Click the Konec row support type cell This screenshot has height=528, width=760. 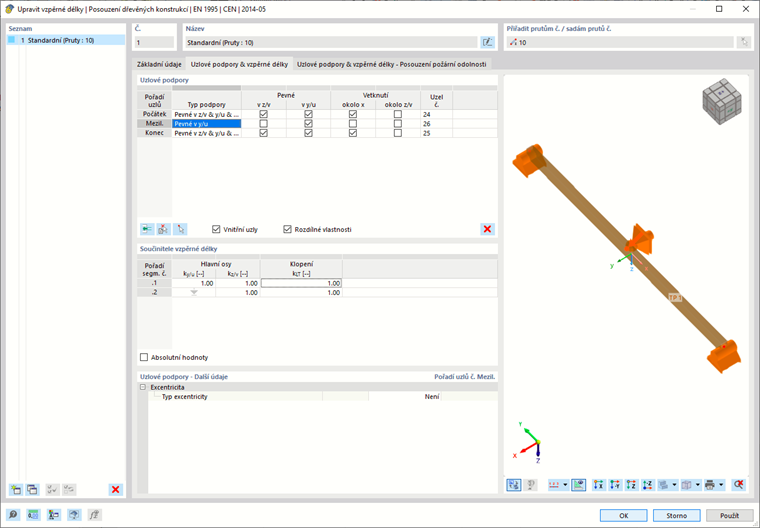pyautogui.click(x=207, y=133)
